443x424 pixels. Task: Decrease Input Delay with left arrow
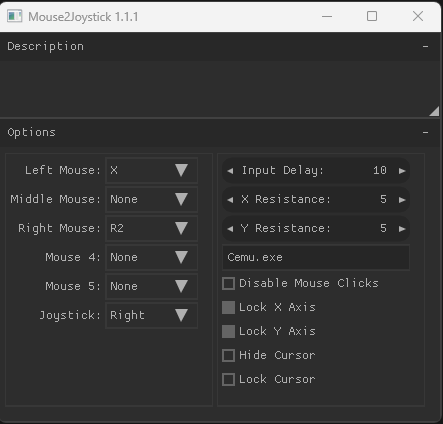pos(230,171)
